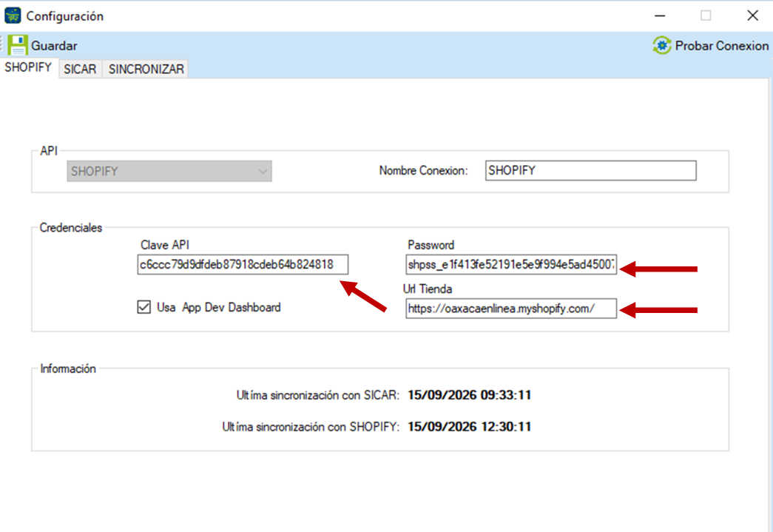Click the Nombre Conexion label
Screen dimensions: 773x532
click(423, 171)
